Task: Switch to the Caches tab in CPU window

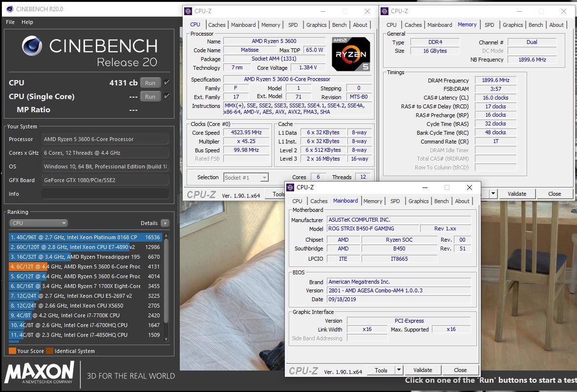Action: point(217,24)
